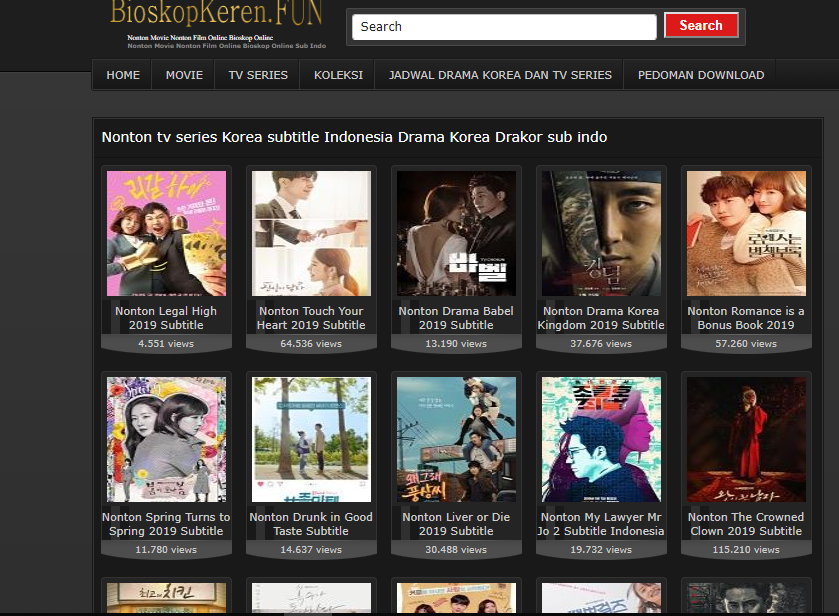Click 'Nonton Legal High 2019 Subtitle' title link
Screen dimensions: 839x616
tap(166, 318)
